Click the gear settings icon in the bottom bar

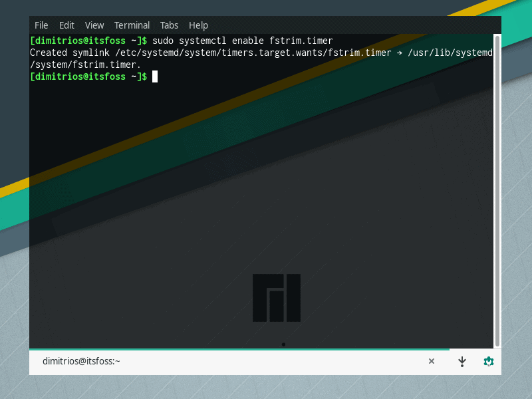(489, 361)
